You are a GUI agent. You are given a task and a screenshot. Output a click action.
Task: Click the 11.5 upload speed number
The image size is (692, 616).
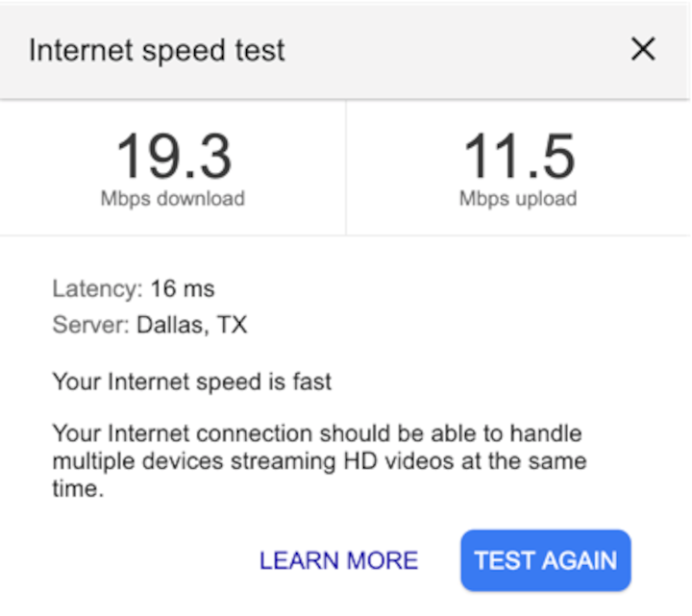pyautogui.click(x=519, y=156)
